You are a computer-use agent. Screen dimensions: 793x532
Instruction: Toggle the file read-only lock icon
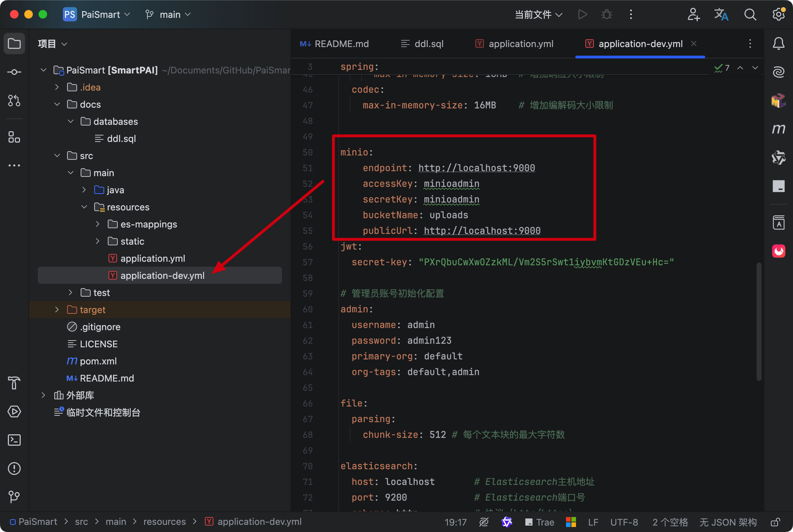click(775, 522)
